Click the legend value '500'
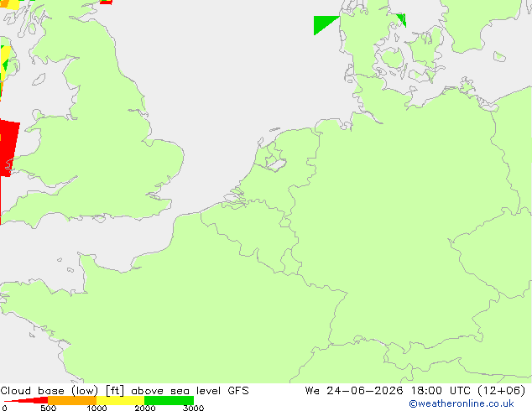The image size is (532, 411). (48, 408)
